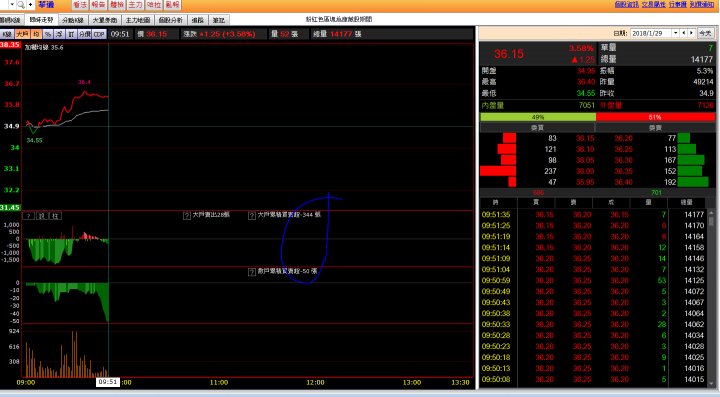Click the green 49% inner volume bar
Screen dimensions: 720x397
538,117
